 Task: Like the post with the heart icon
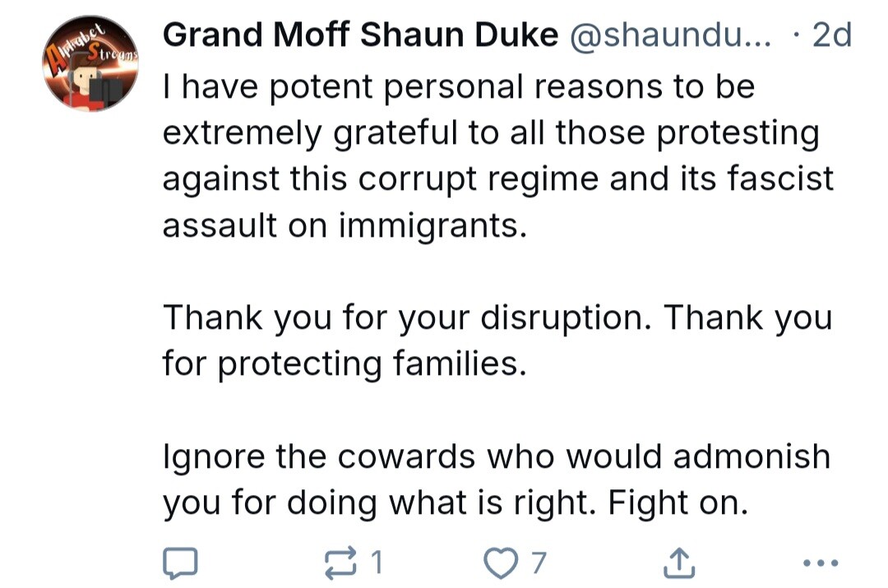[501, 563]
